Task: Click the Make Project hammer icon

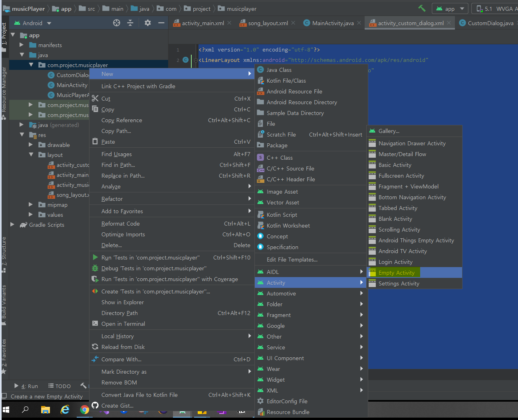Action: (422, 8)
